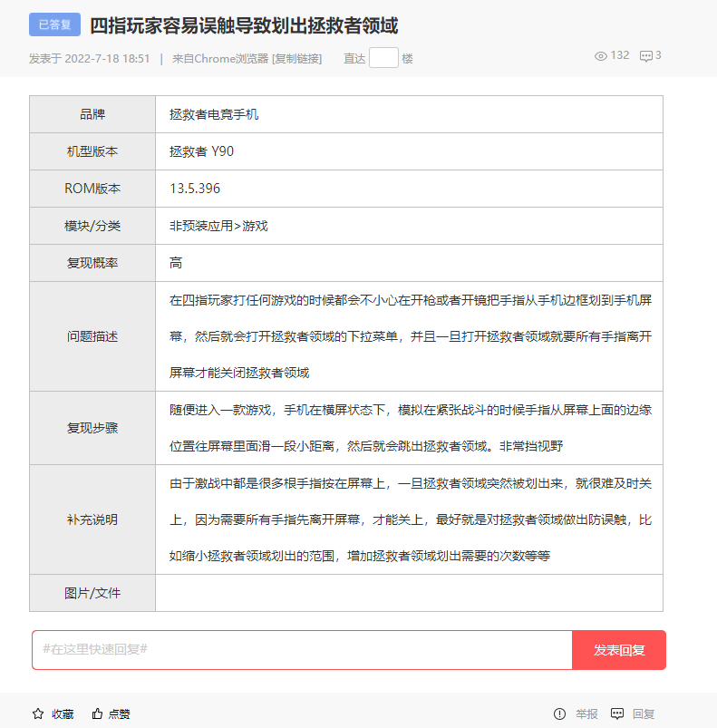Select the 高 probability value
The width and height of the screenshot is (717, 728).
pos(176,263)
